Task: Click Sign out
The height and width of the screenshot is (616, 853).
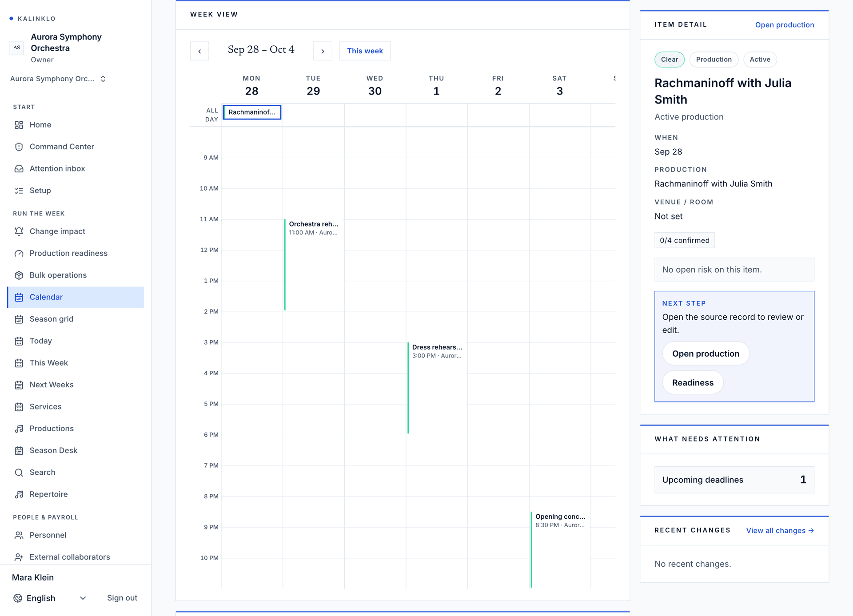Action: (x=122, y=598)
